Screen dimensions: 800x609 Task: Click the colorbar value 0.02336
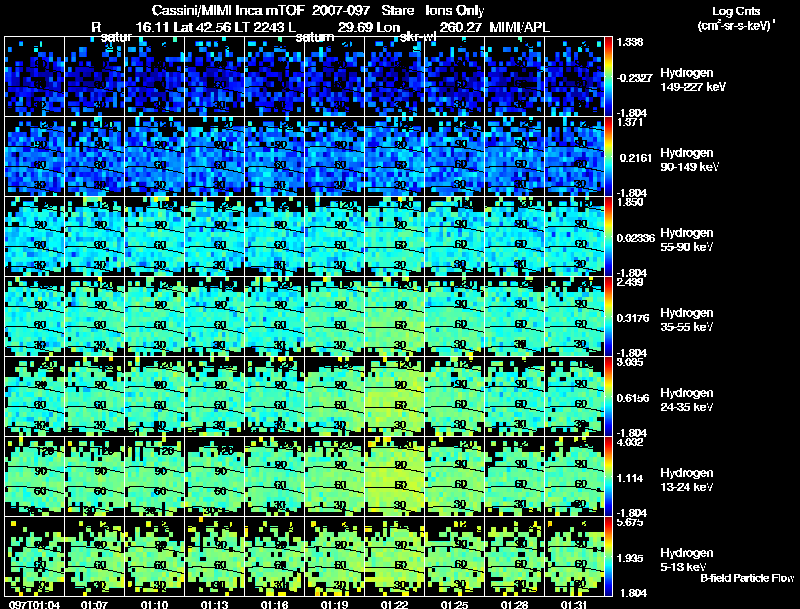tap(636, 238)
